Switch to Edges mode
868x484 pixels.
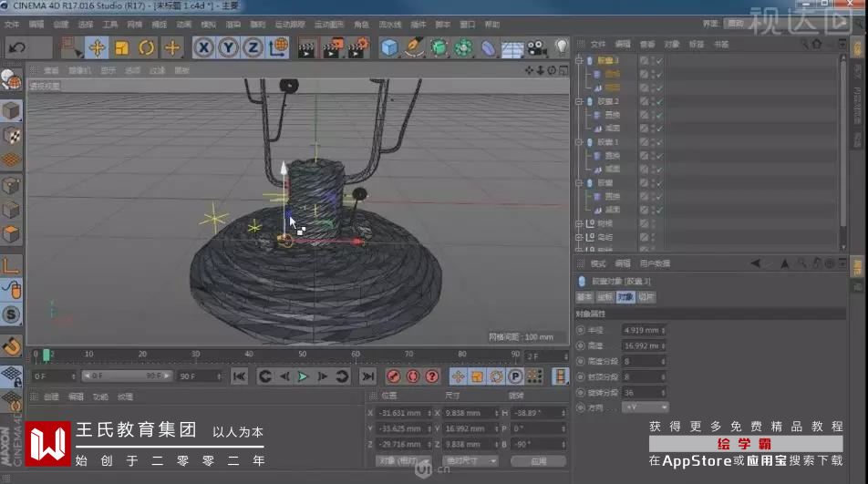(x=11, y=211)
